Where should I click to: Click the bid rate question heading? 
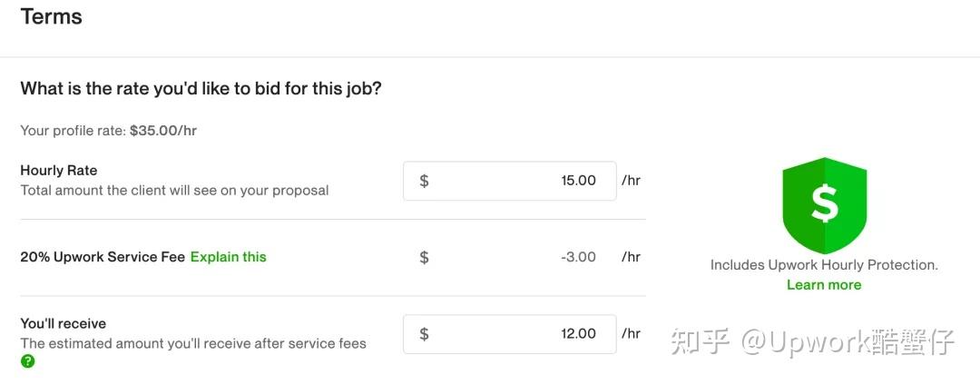(x=201, y=89)
